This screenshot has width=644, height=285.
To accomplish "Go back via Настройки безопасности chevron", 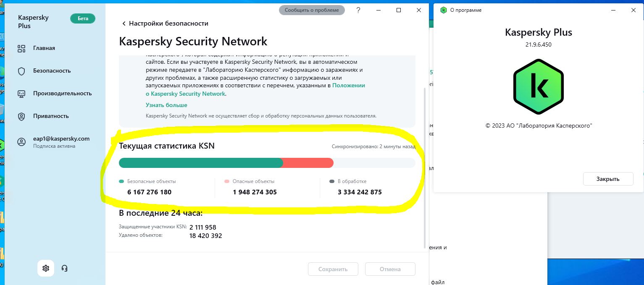I will [124, 24].
